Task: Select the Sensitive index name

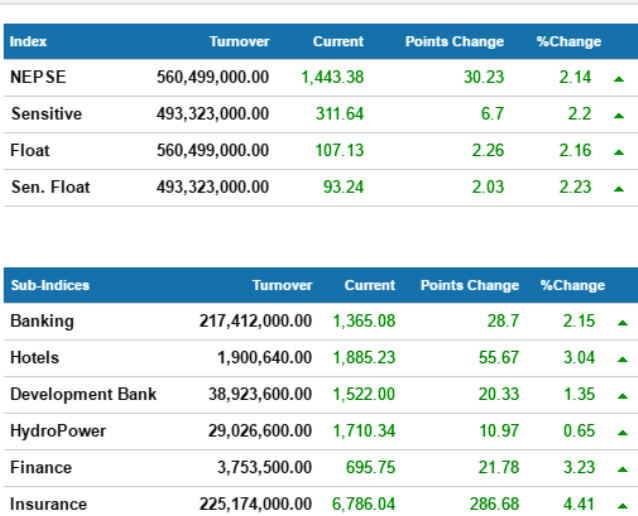Action: pos(46,114)
